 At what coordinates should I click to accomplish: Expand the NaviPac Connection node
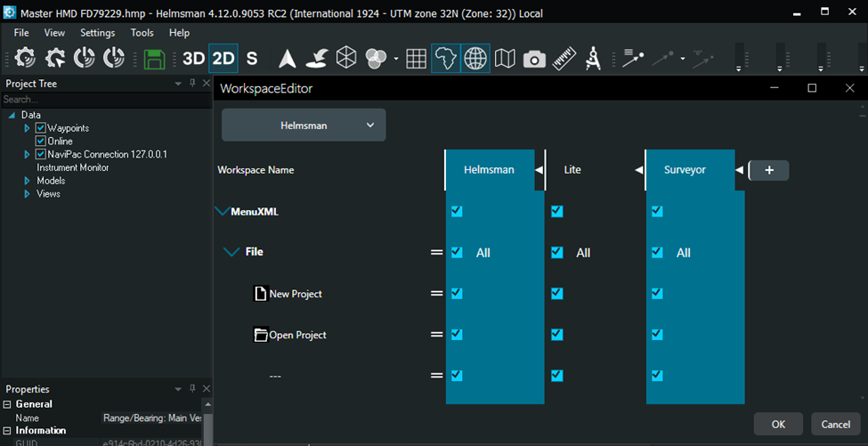click(27, 154)
